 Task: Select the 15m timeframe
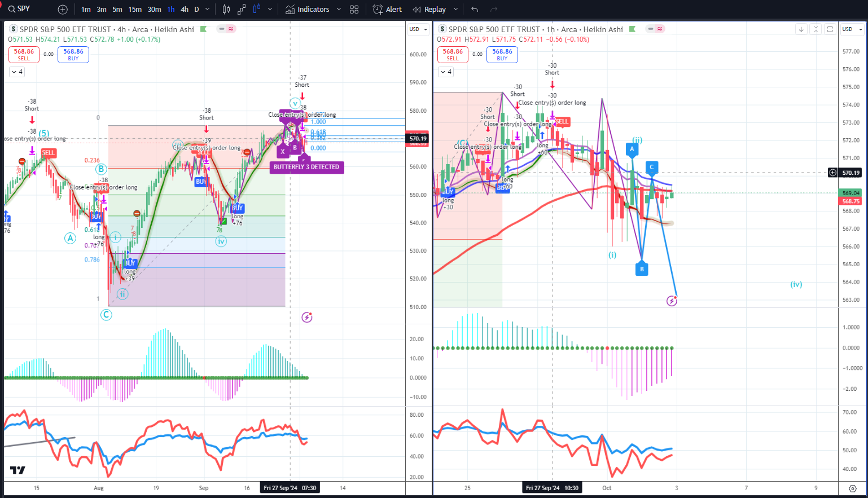point(135,10)
